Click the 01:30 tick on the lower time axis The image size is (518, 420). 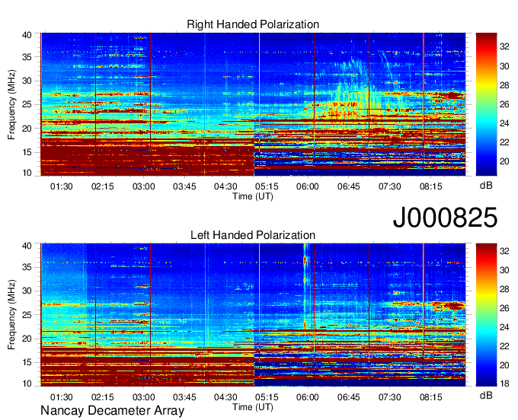(62, 397)
